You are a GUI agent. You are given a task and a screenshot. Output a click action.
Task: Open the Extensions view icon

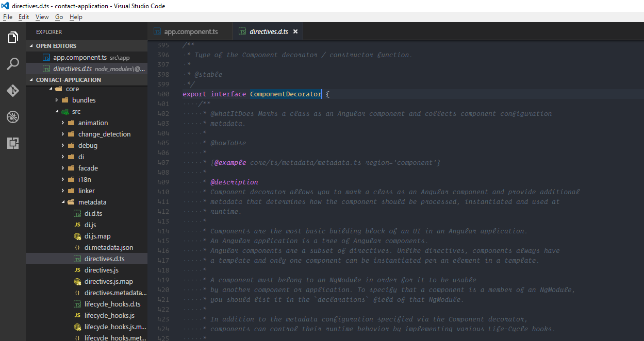13,143
